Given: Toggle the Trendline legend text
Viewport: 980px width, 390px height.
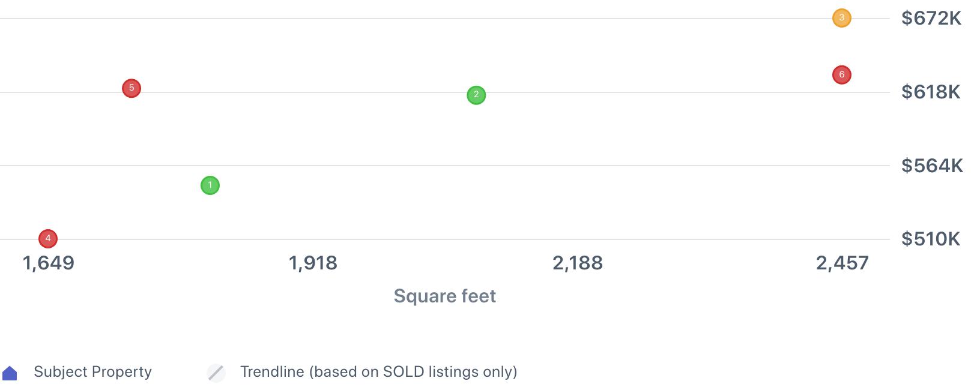Looking at the screenshot, I should click(378, 372).
